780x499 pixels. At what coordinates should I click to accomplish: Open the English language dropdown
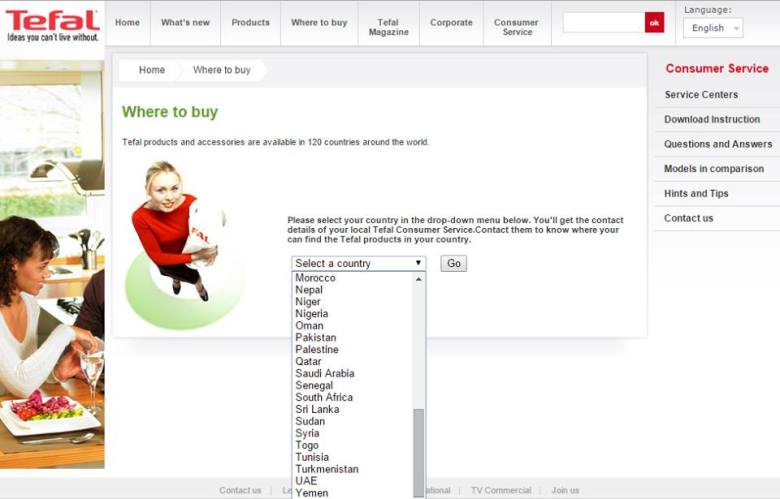713,28
